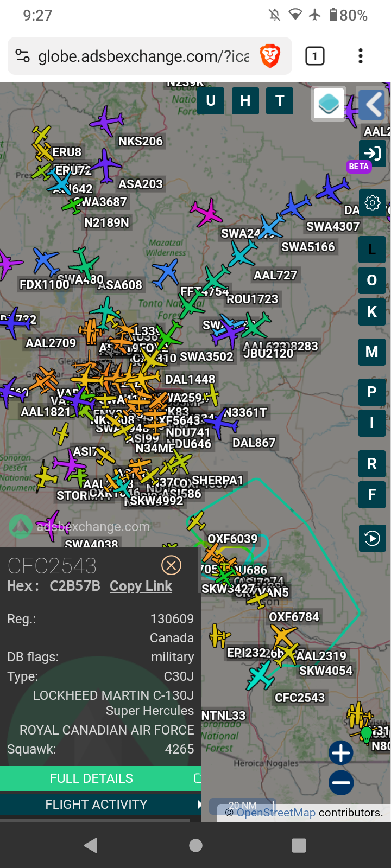Click the R button on map
391x868 pixels.
point(372,464)
